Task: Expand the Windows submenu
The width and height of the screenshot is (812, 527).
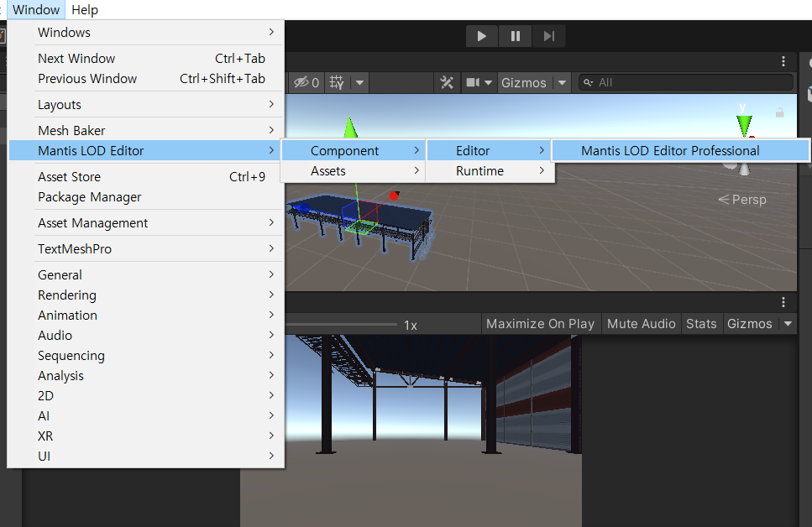Action: [x=145, y=33]
